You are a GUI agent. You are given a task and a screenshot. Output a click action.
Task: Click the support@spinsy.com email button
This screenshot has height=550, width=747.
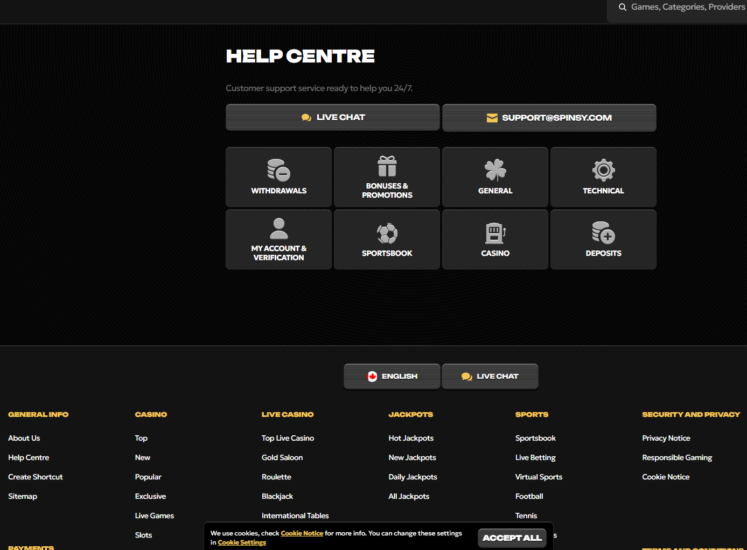coord(549,118)
